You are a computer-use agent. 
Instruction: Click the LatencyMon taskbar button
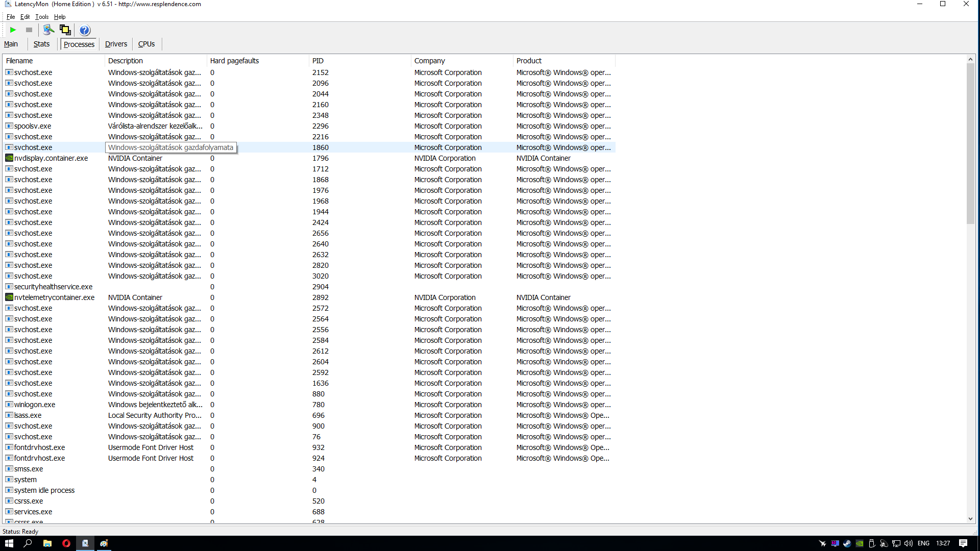pyautogui.click(x=85, y=543)
